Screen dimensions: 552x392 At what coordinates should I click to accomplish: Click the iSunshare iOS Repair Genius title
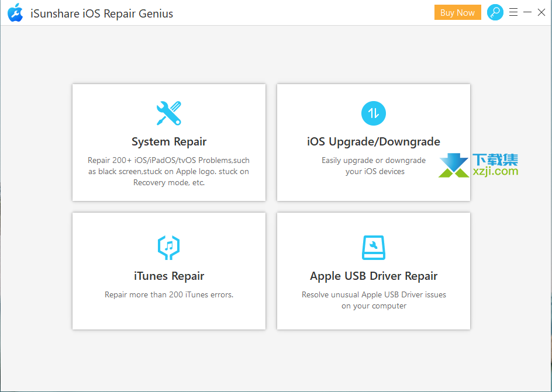click(x=102, y=13)
